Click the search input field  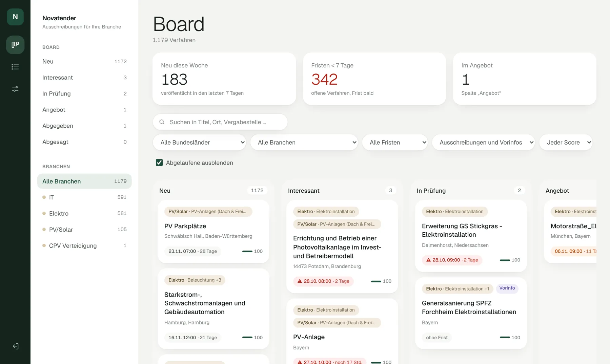coord(220,122)
